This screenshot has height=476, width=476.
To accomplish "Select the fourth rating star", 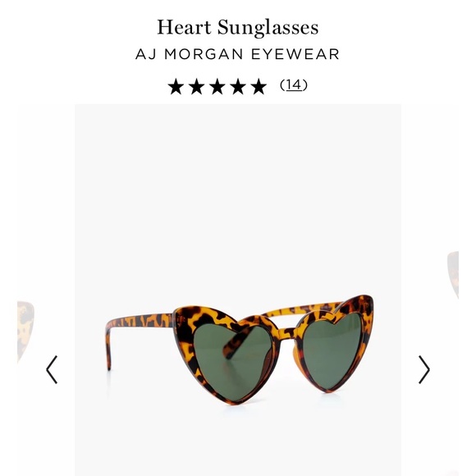I will [238, 86].
